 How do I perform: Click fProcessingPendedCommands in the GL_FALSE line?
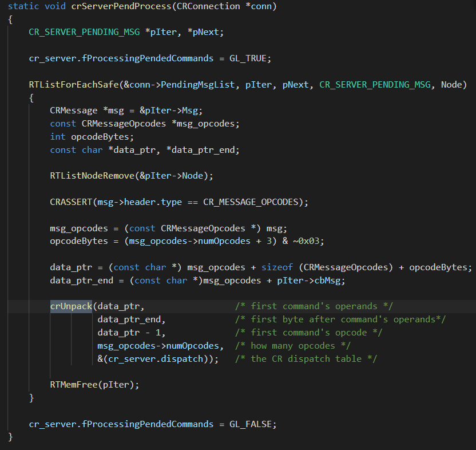click(148, 424)
